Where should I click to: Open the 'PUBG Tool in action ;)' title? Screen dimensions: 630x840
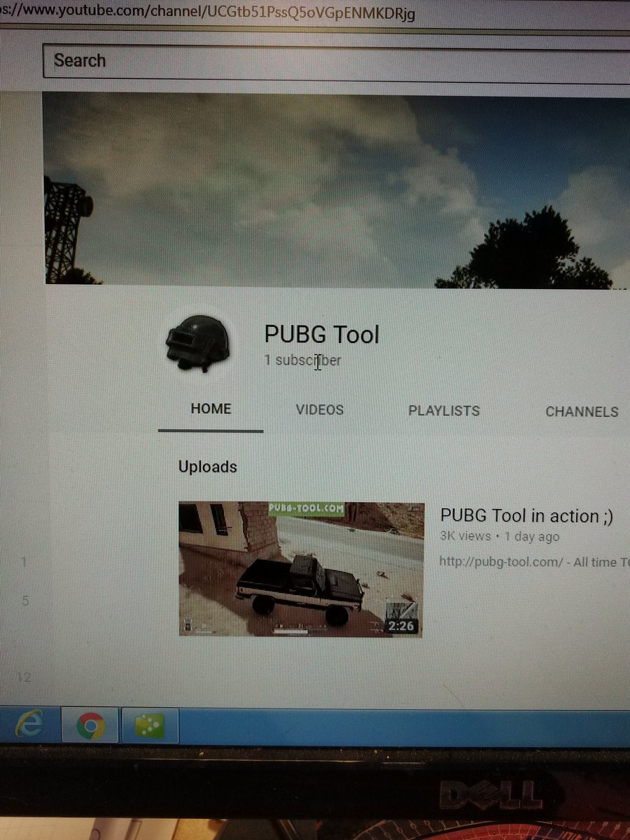(526, 516)
